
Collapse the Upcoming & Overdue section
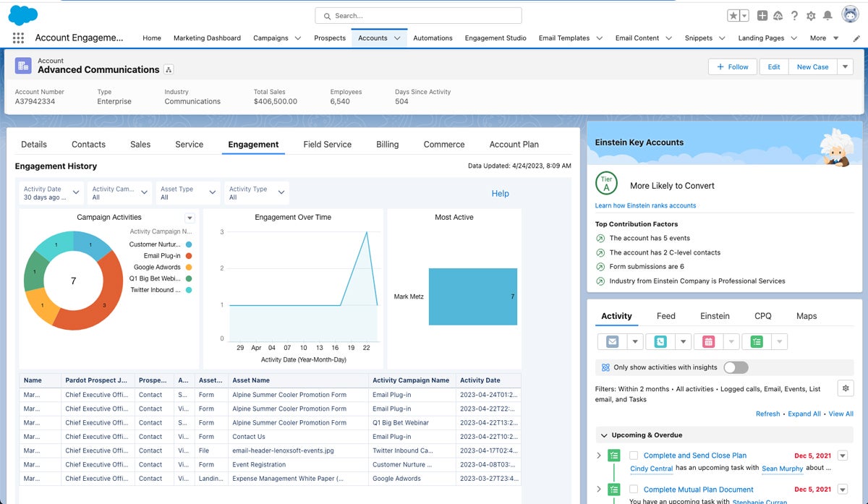[x=604, y=435]
